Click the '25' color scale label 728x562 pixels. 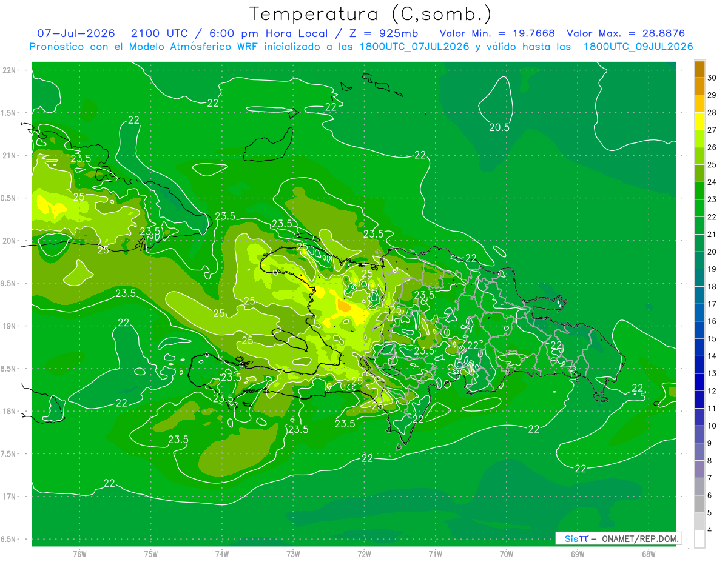712,164
